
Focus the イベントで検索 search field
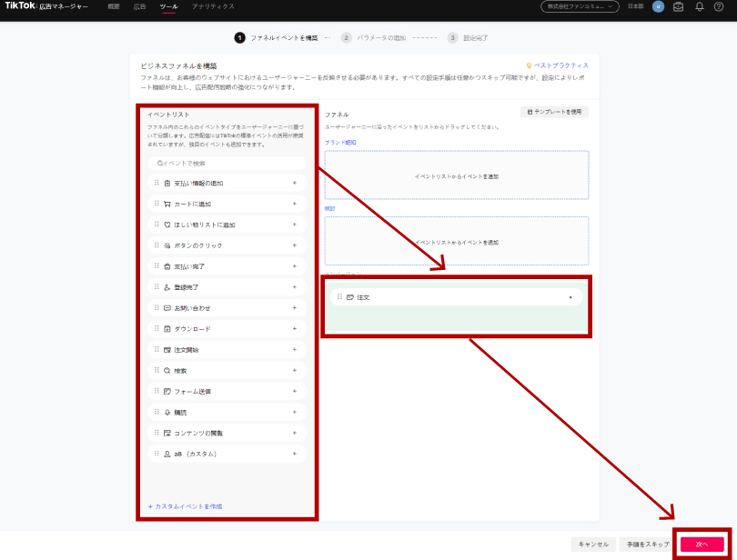(x=227, y=163)
